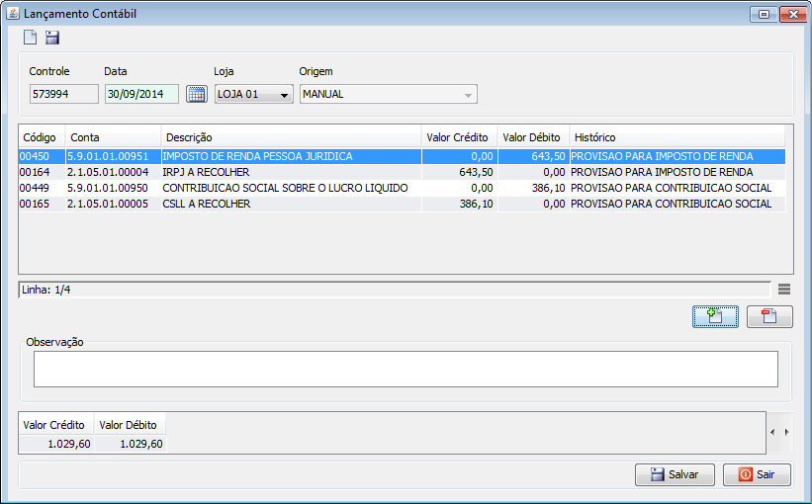Click the new document icon in toolbar
The image size is (812, 504).
pyautogui.click(x=30, y=38)
